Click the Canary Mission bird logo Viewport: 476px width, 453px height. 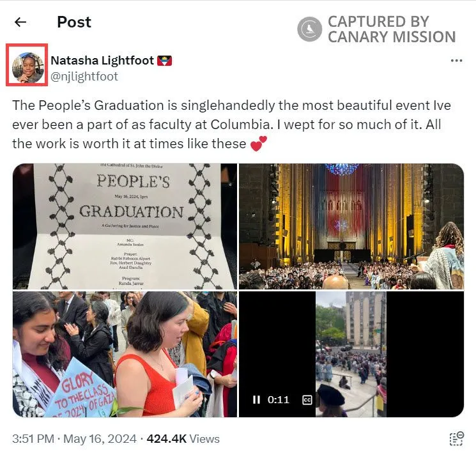pos(309,29)
